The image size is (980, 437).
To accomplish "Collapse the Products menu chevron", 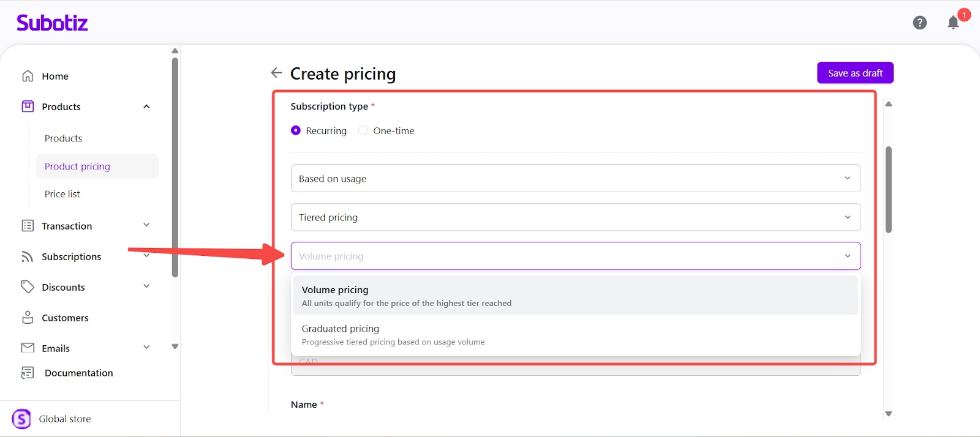I will click(x=146, y=106).
